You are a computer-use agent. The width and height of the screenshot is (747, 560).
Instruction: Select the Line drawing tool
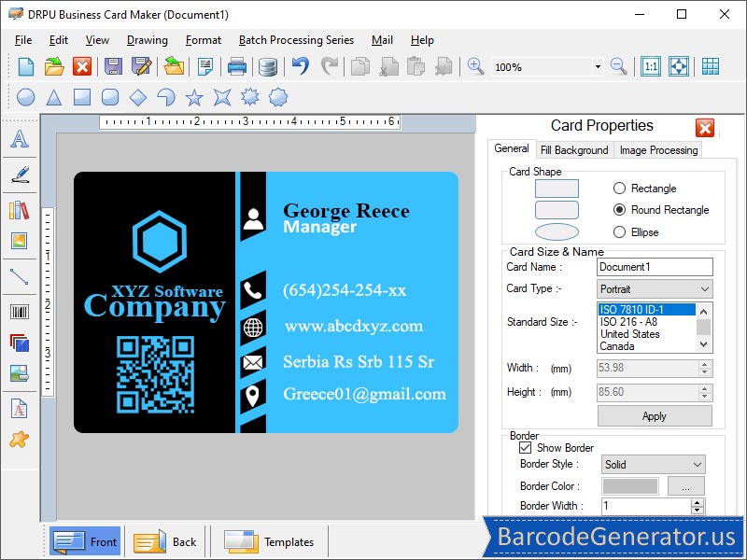tap(20, 276)
